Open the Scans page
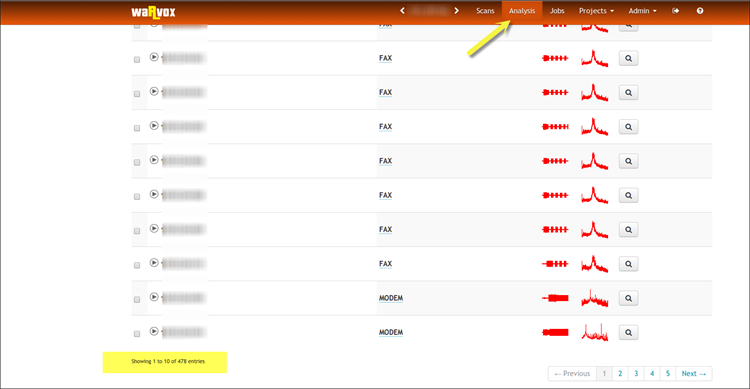The image size is (750, 389). (x=485, y=11)
